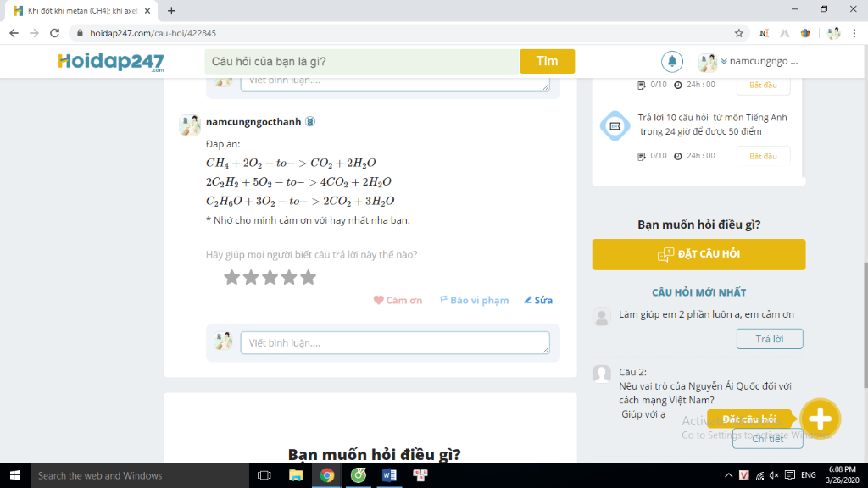Open File Explorer from taskbar

[296, 475]
